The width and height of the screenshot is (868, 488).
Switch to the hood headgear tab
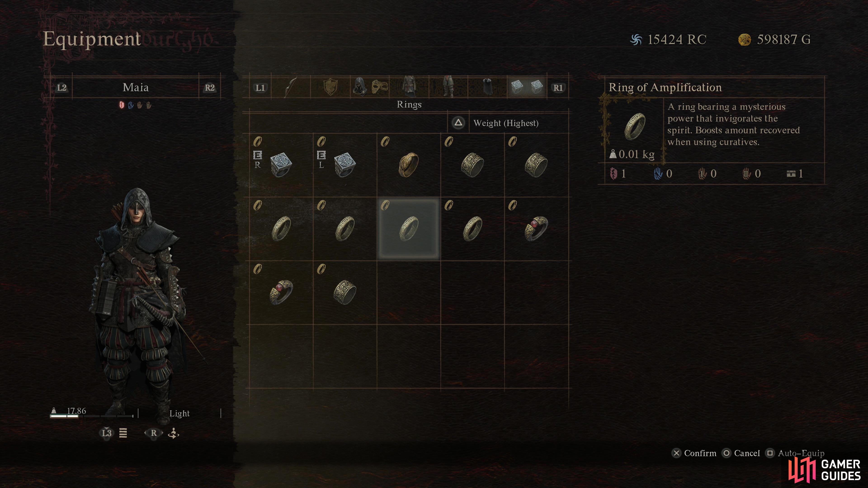[x=360, y=87]
